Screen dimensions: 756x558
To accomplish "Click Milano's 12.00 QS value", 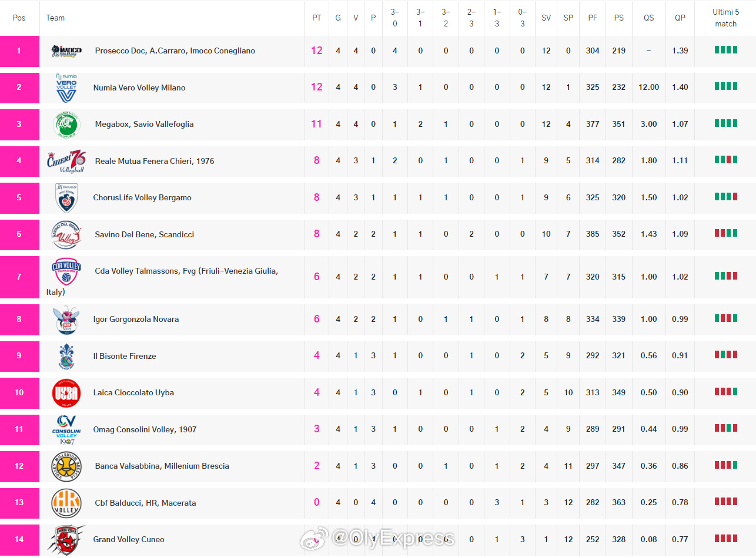I will [648, 88].
